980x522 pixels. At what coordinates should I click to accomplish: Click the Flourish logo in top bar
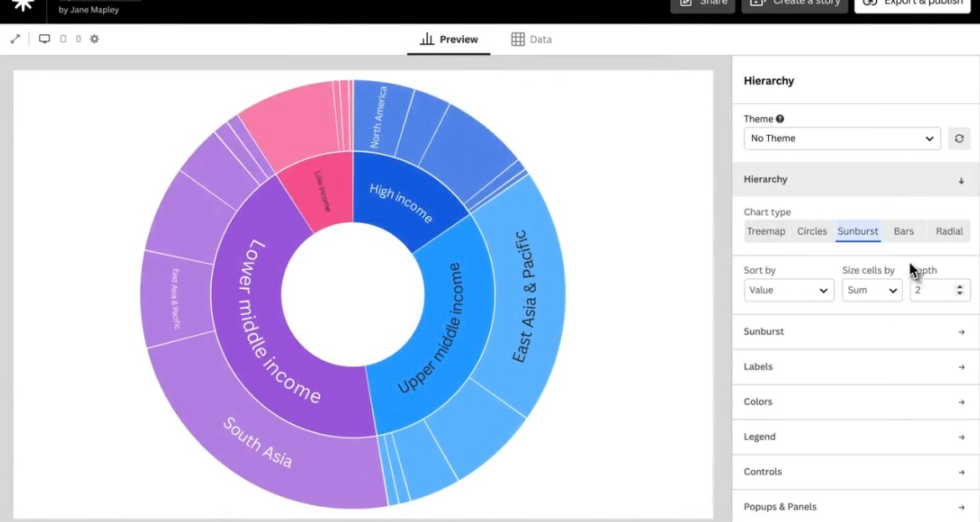click(23, 5)
